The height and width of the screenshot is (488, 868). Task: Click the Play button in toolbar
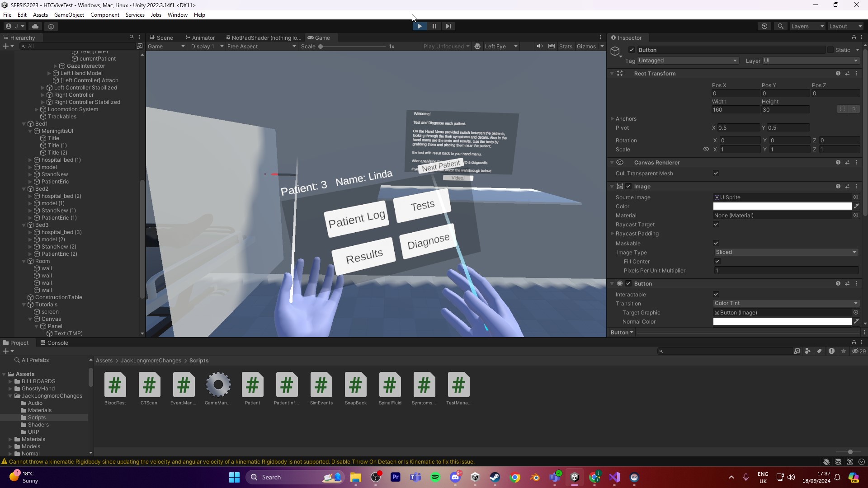point(420,26)
